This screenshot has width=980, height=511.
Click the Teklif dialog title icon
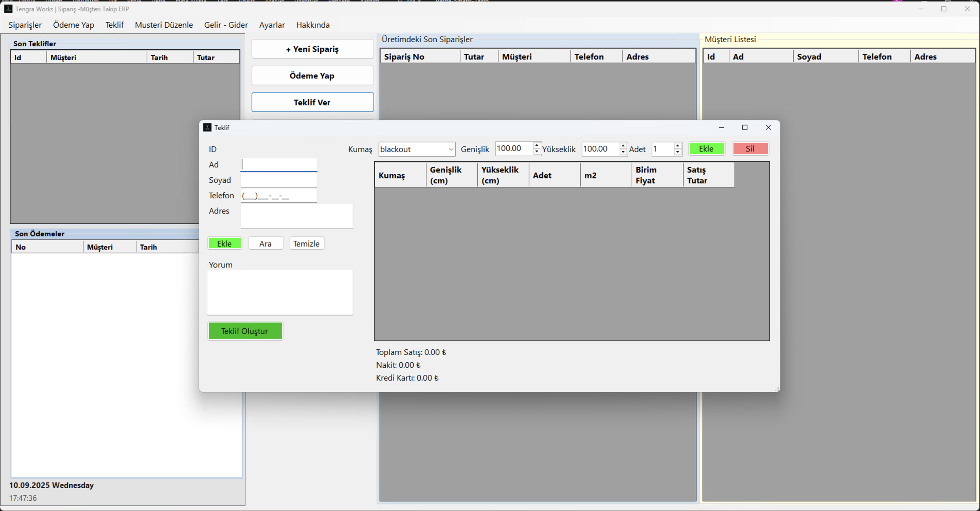pos(207,127)
